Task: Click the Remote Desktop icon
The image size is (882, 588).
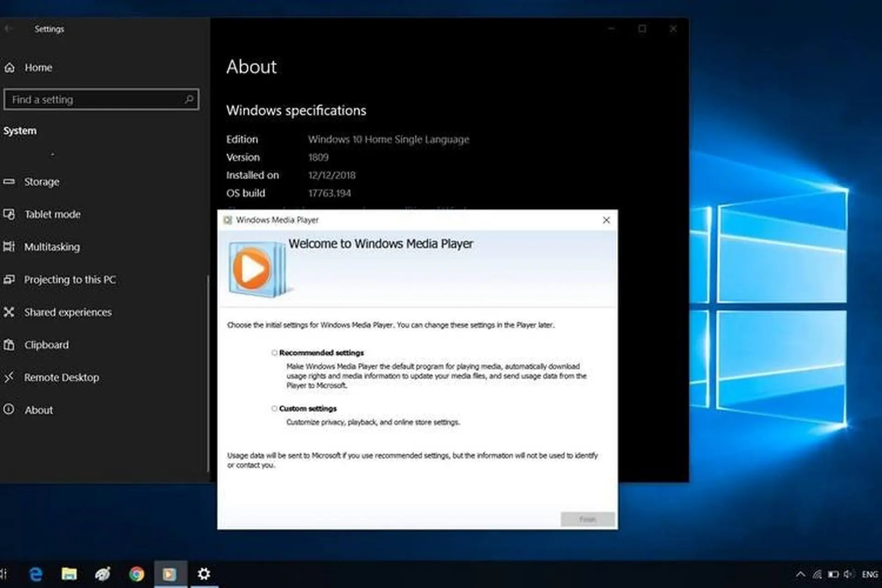Action: [x=9, y=377]
